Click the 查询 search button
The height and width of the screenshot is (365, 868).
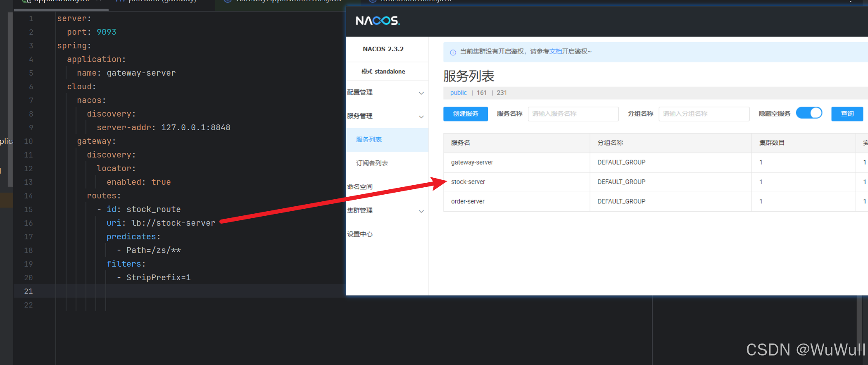tap(847, 114)
